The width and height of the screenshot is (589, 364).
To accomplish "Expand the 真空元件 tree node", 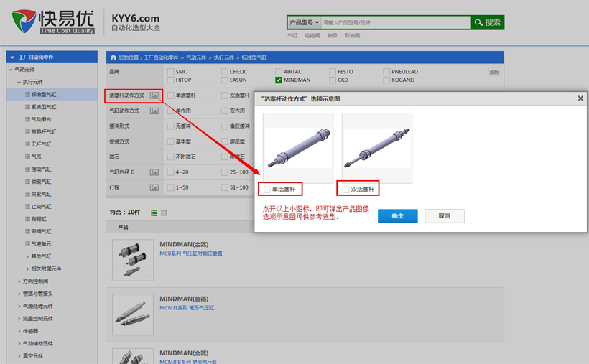I will click(19, 355).
